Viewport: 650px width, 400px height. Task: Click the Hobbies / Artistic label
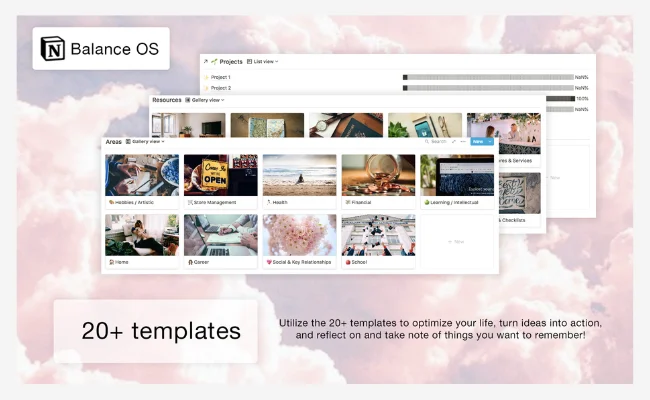pos(134,202)
